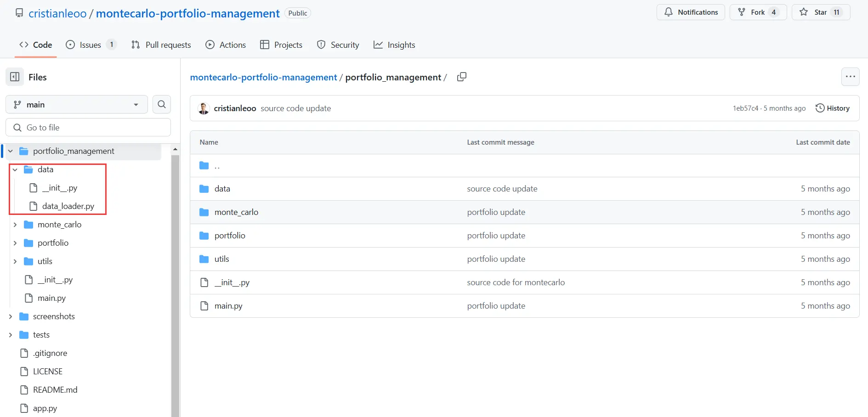
Task: Click the Fork icon
Action: click(x=742, y=12)
